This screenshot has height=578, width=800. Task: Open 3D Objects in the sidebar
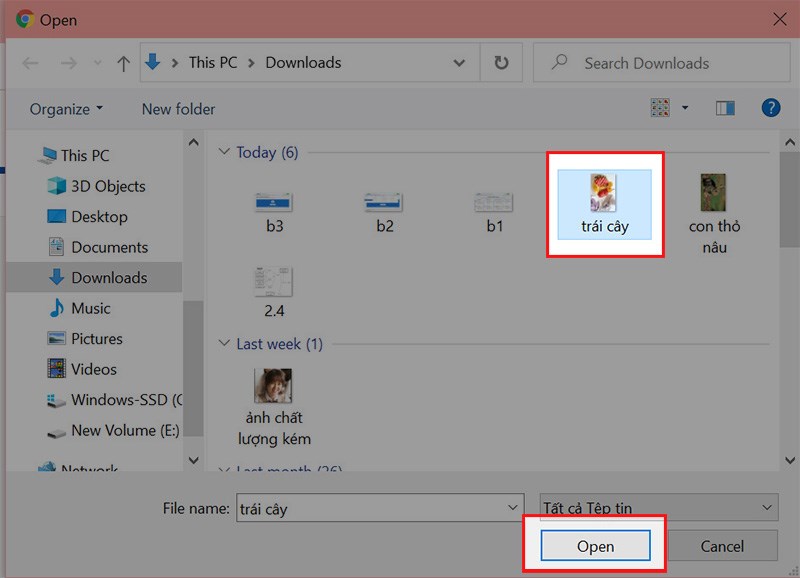coord(96,186)
